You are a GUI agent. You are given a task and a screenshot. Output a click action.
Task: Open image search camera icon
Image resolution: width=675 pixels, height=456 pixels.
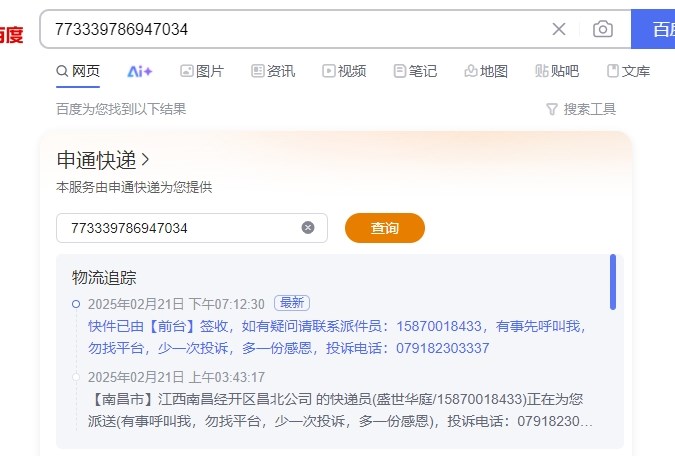[x=603, y=29]
